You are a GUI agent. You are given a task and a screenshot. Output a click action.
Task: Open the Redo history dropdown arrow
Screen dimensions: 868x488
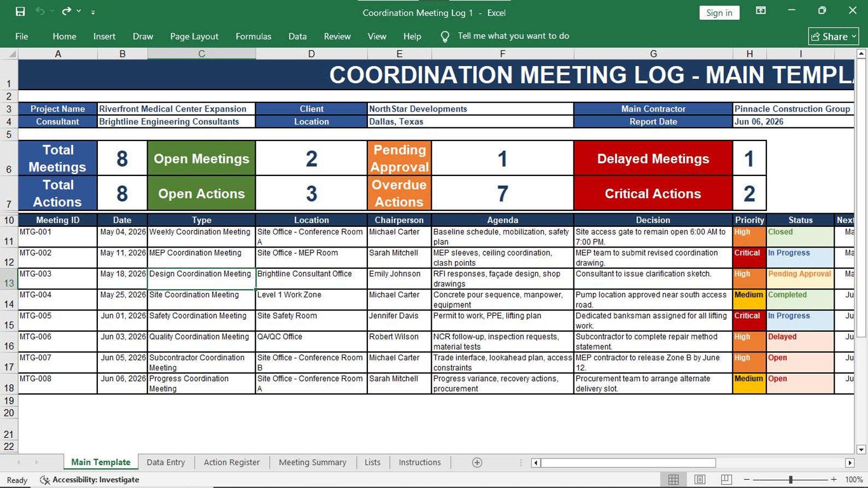pos(79,11)
